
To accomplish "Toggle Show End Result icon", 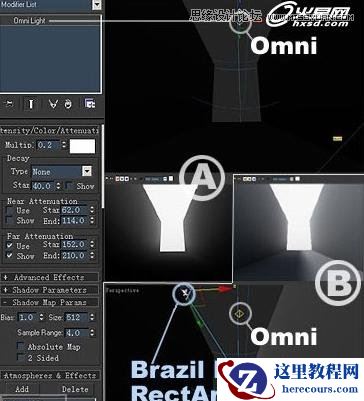I will point(31,104).
